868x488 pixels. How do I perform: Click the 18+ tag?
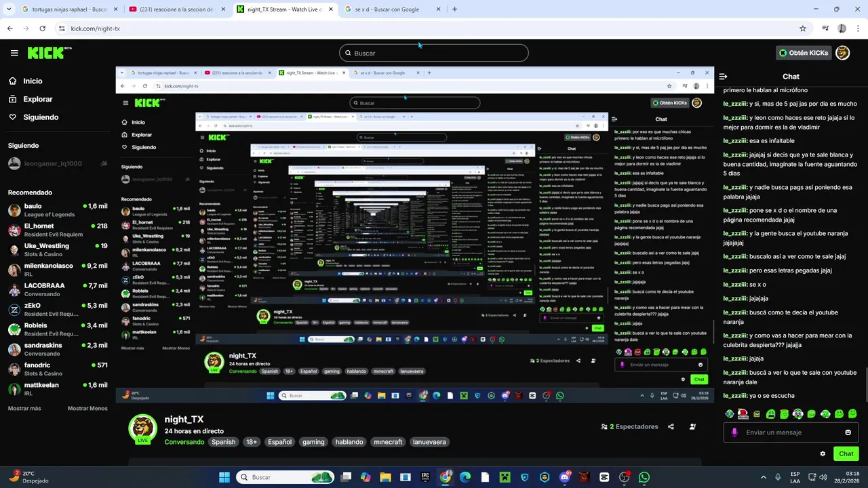pos(252,442)
